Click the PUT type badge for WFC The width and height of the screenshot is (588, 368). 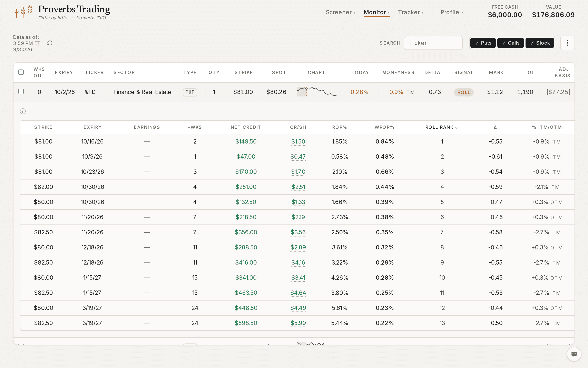point(190,92)
